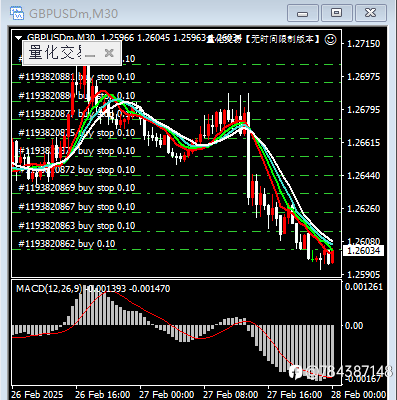Click the 0.001261 MACD scale value
The width and height of the screenshot is (397, 400).
[364, 287]
